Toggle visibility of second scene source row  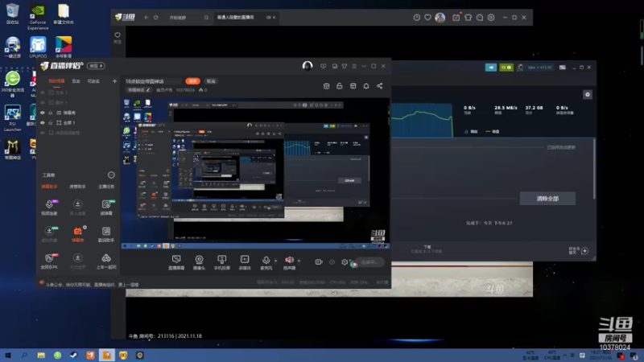click(43, 103)
